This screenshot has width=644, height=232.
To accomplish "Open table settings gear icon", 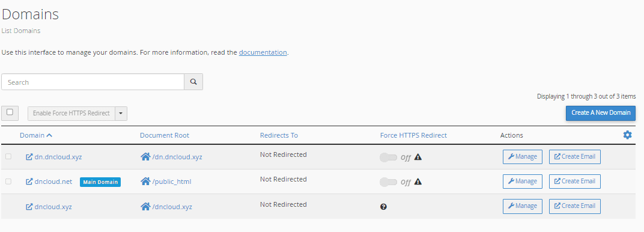I will pos(628,135).
